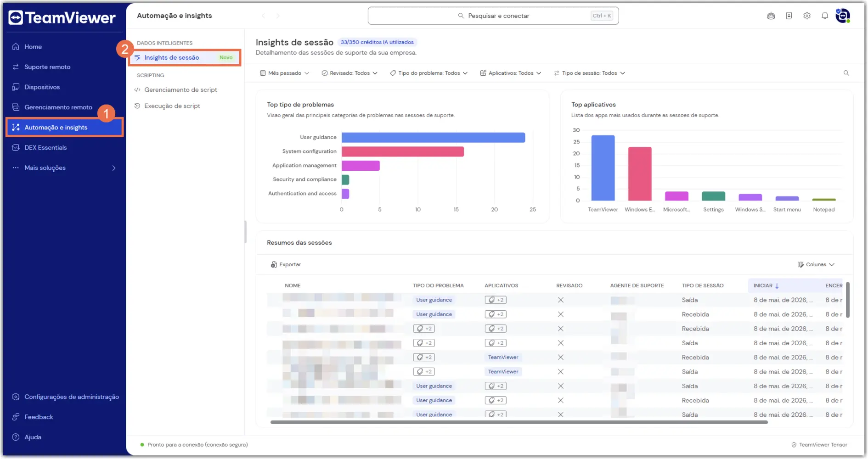Image resolution: width=868 pixels, height=459 pixels.
Task: Open the user profile avatar
Action: (843, 16)
